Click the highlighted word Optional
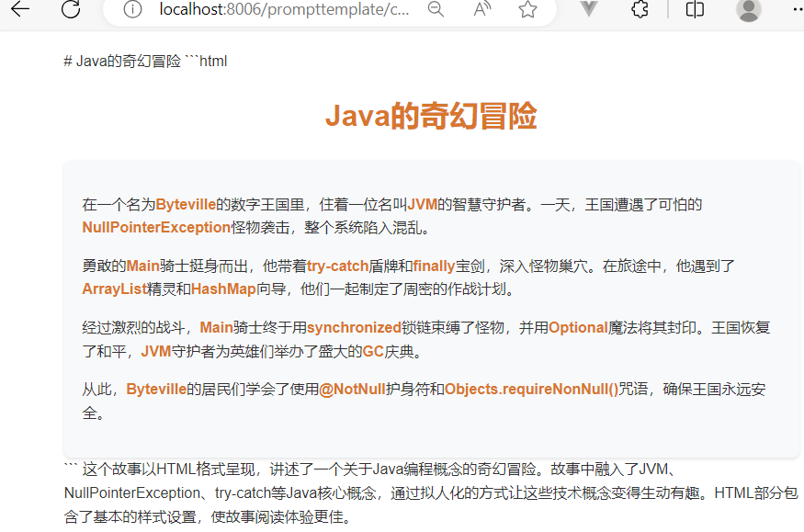 pos(578,327)
